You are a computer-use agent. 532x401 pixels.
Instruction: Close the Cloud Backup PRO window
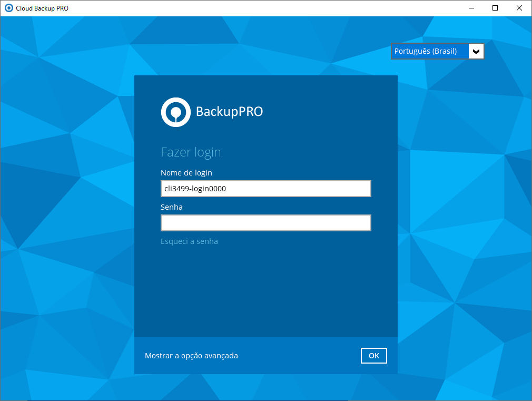click(x=519, y=8)
